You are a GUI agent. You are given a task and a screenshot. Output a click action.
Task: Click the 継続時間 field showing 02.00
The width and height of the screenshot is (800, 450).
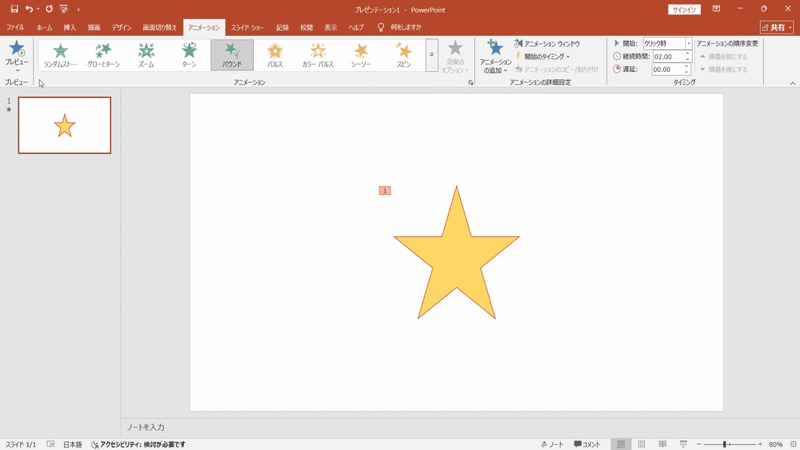pyautogui.click(x=667, y=57)
